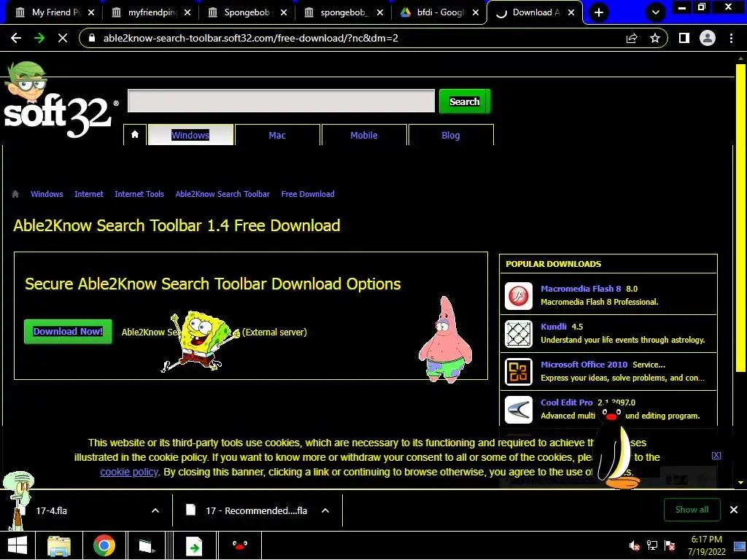This screenshot has width=747, height=560.
Task: Open the cookie policy link
Action: (129, 472)
